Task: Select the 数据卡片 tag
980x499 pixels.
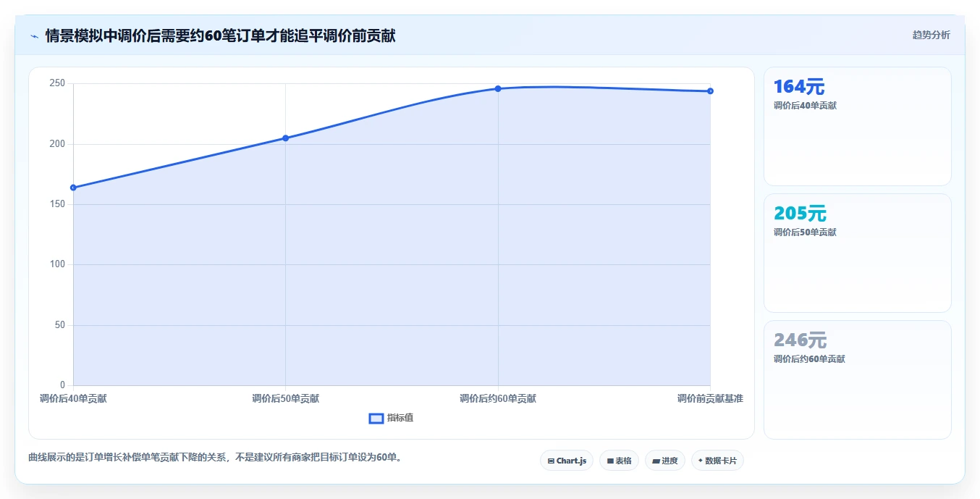Action: click(717, 461)
